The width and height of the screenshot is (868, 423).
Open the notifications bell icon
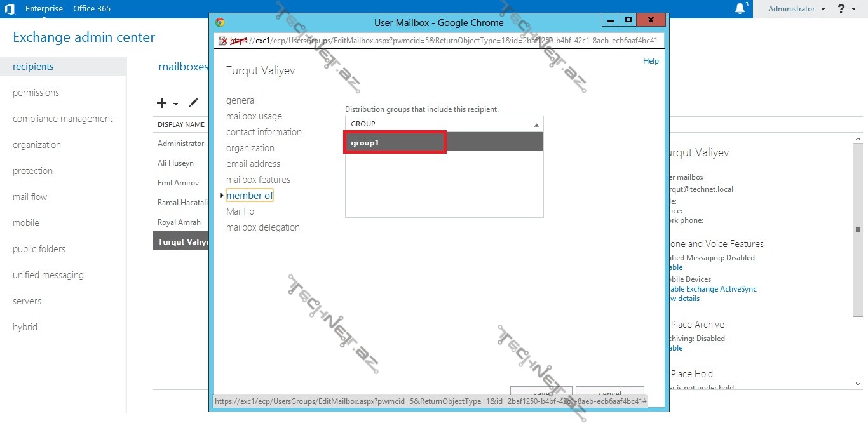[x=740, y=9]
